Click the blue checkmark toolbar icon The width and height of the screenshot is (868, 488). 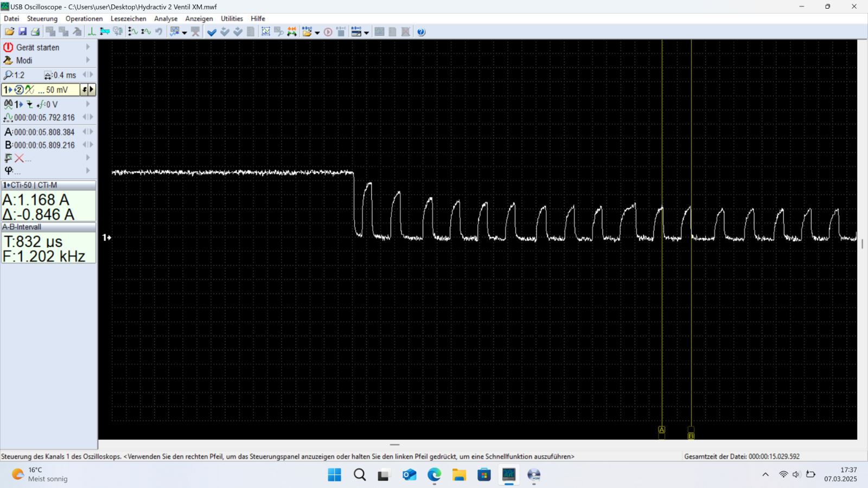point(212,31)
